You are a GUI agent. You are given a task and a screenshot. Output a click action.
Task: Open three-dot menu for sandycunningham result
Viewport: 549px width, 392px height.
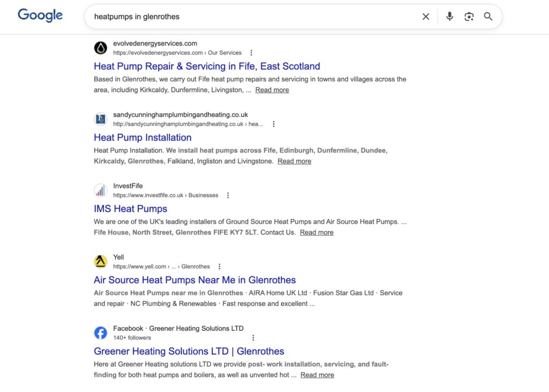tap(273, 124)
